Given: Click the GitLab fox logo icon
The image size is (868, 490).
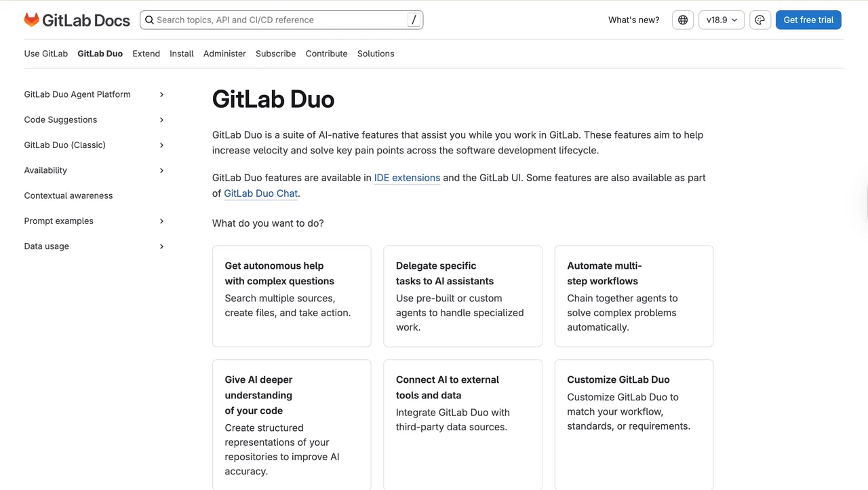Looking at the screenshot, I should (x=31, y=20).
